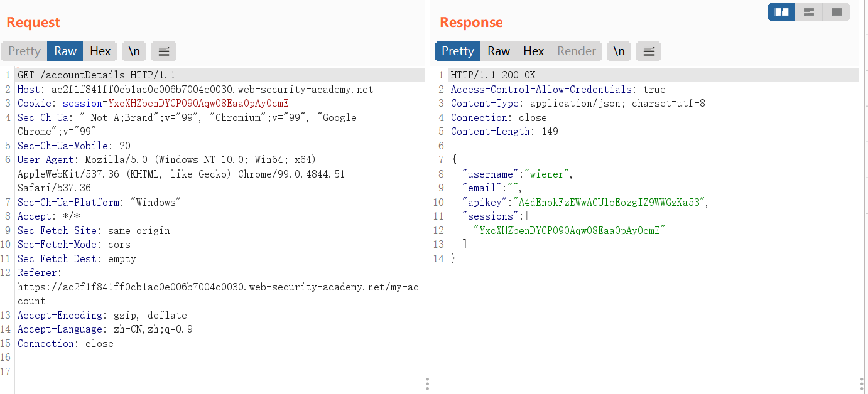Click the Content-Type: application/json line

578,104
